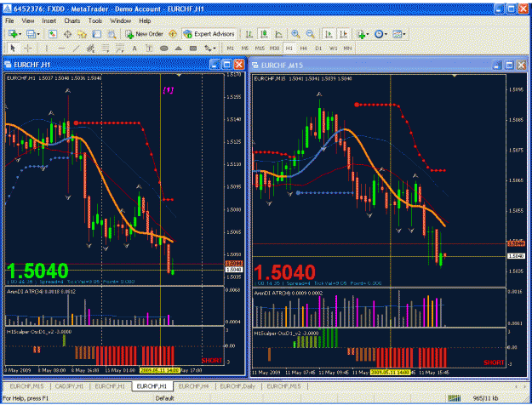Select the Rectangle drawing tool
Screen dimensions: 532x405
coord(193,48)
